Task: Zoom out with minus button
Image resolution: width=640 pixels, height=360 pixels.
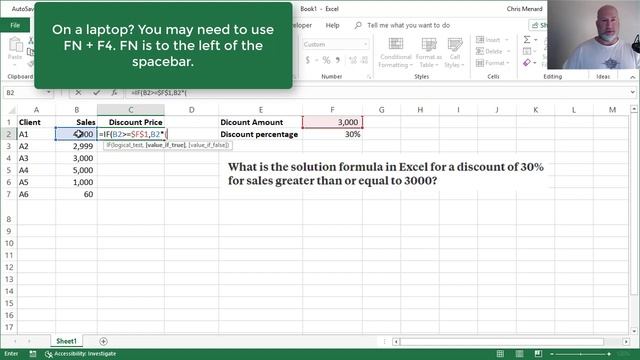Action: point(552,354)
